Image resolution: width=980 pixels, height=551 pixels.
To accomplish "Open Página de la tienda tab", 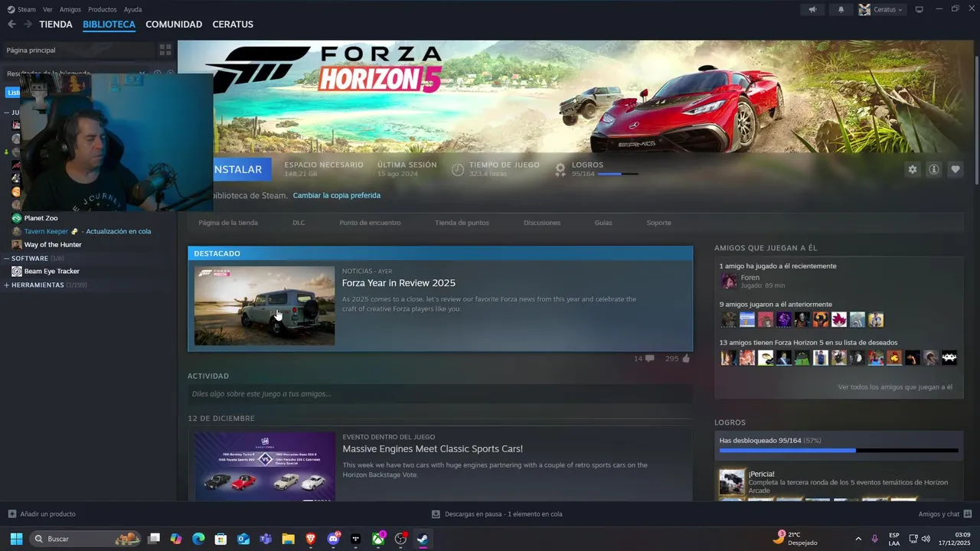I will 228,223.
